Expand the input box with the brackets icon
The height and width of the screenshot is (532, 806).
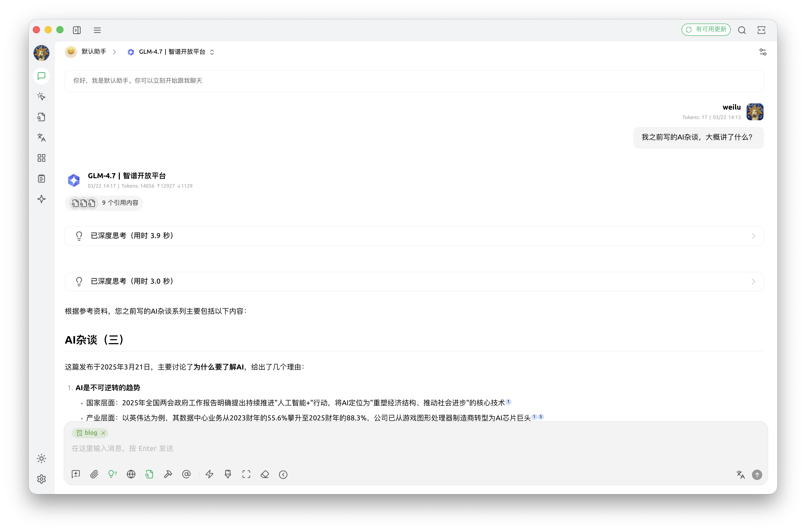click(x=247, y=474)
